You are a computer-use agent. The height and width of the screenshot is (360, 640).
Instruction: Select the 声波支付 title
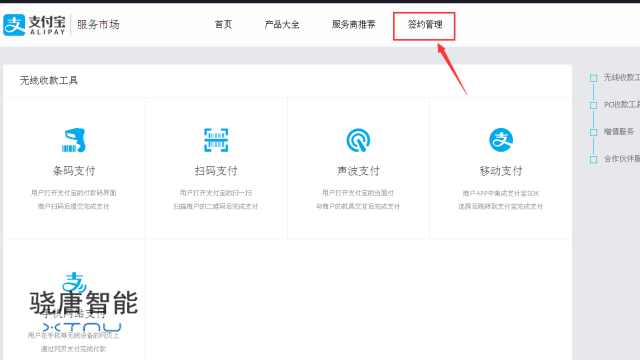[x=358, y=171]
